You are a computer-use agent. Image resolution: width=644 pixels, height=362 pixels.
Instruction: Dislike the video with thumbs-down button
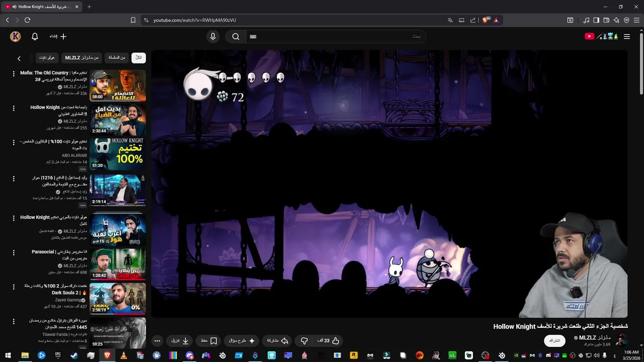click(304, 340)
